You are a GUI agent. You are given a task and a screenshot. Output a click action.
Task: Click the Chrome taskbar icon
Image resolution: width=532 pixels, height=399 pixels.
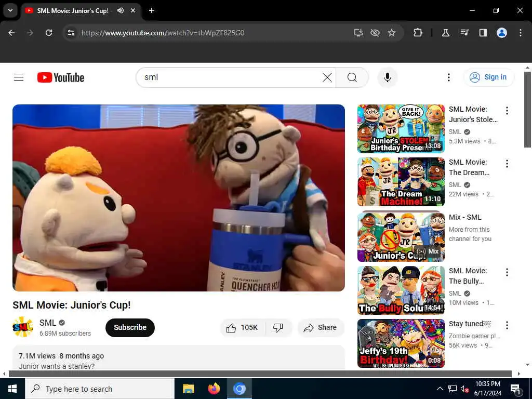coord(239,389)
